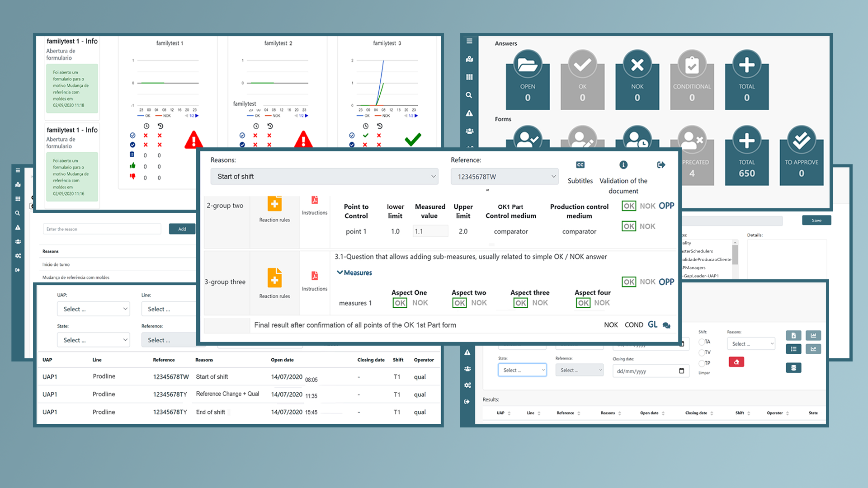Image resolution: width=868 pixels, height=488 pixels.
Task: Open Reasons Select dropdown in search window
Action: point(751,344)
